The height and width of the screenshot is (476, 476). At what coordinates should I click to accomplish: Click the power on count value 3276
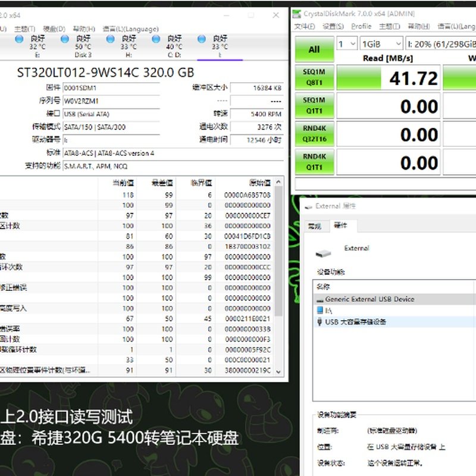pos(257,127)
